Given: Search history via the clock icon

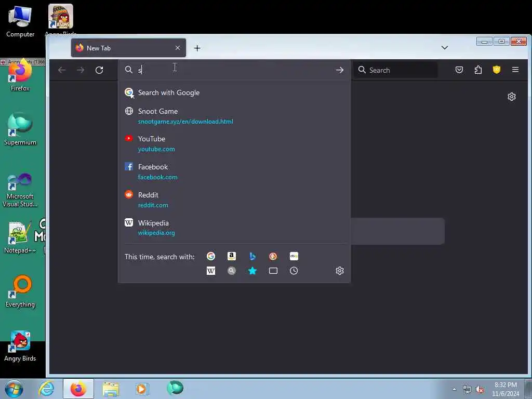Looking at the screenshot, I should pyautogui.click(x=294, y=271).
